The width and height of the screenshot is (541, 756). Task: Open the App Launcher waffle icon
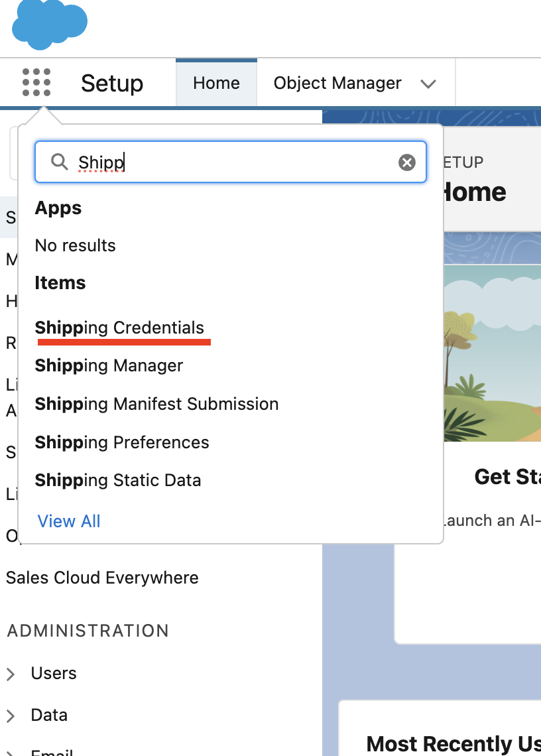(x=36, y=82)
